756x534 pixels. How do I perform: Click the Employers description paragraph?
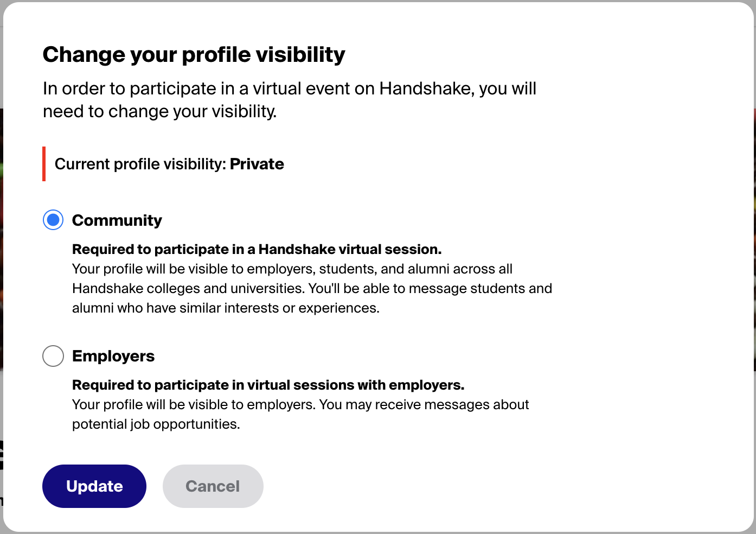coord(300,414)
